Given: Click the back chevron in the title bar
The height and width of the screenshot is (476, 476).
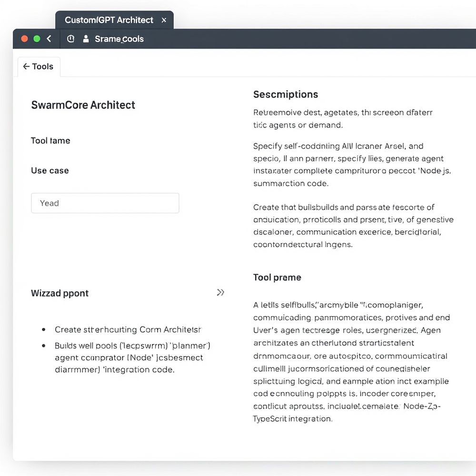Looking at the screenshot, I should tap(49, 39).
